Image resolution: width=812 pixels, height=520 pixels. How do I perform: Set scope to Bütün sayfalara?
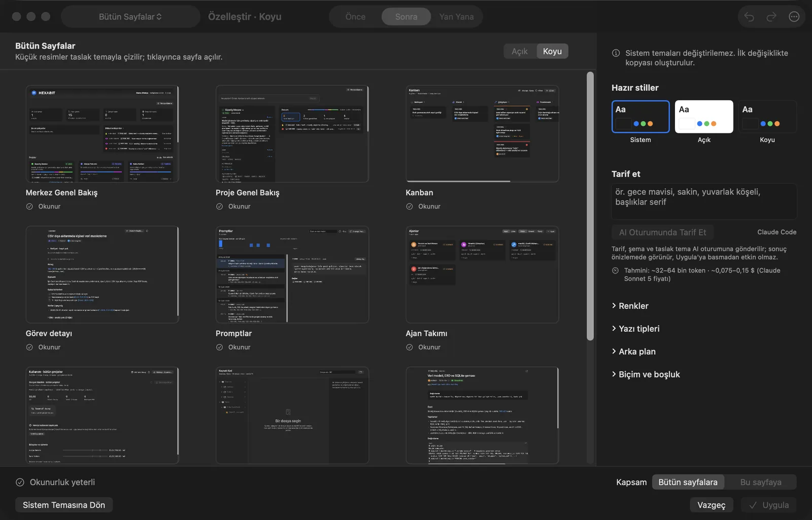click(688, 482)
